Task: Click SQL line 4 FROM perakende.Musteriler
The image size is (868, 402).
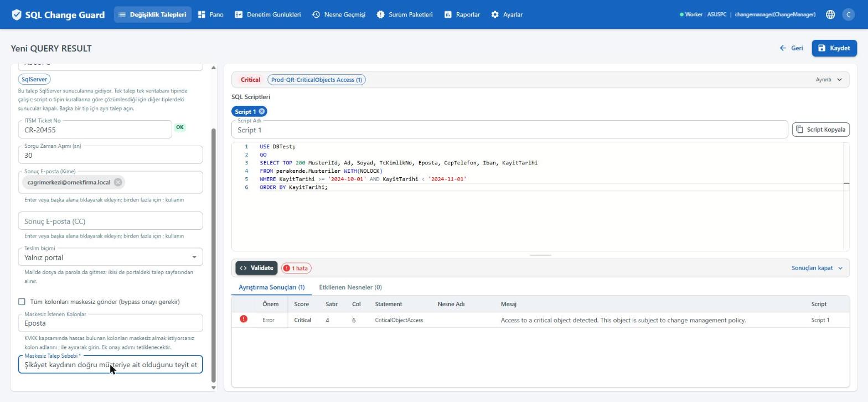Action: (321, 171)
